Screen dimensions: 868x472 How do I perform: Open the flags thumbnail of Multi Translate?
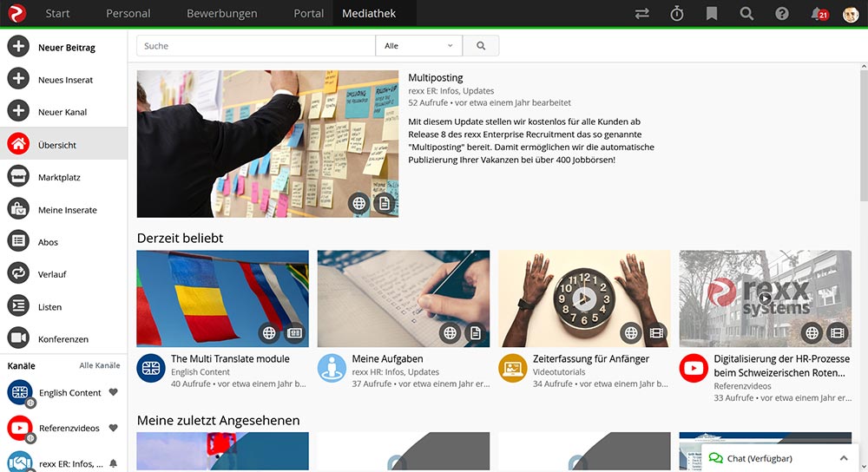point(222,298)
